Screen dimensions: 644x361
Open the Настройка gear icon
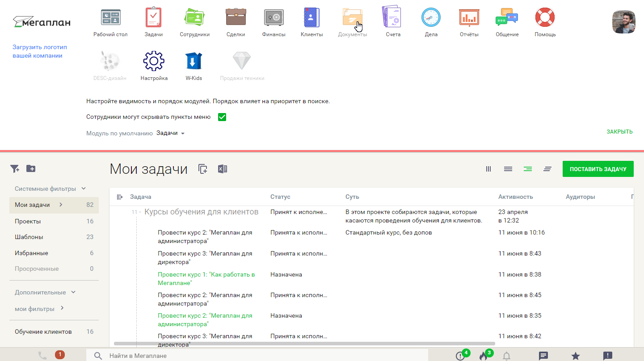(154, 61)
